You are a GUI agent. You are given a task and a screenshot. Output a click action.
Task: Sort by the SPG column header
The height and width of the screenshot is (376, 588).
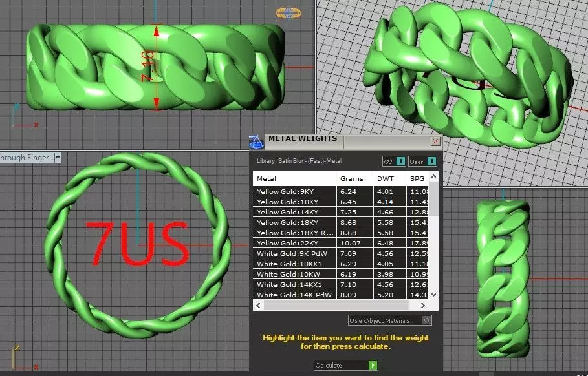[x=417, y=179]
